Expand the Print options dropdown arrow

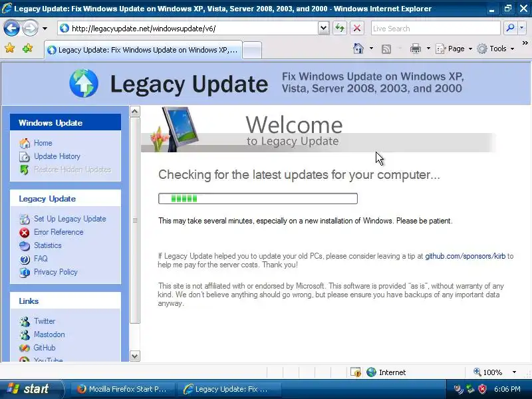tap(428, 49)
